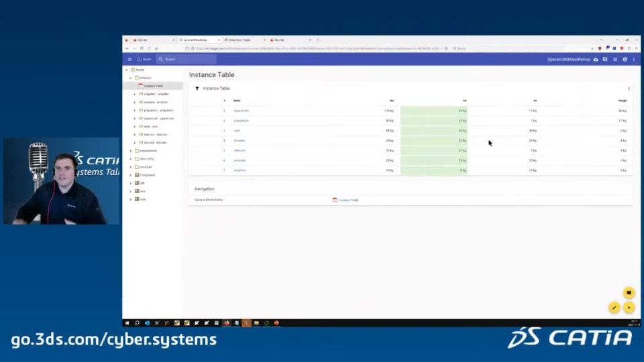Expand the Component tree node
This screenshot has height=362, width=644.
(x=131, y=175)
